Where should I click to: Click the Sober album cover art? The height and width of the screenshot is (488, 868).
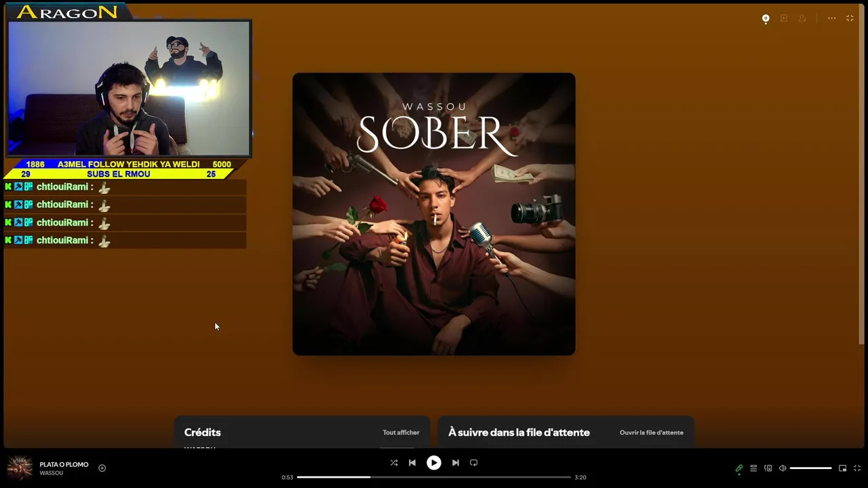(x=434, y=214)
